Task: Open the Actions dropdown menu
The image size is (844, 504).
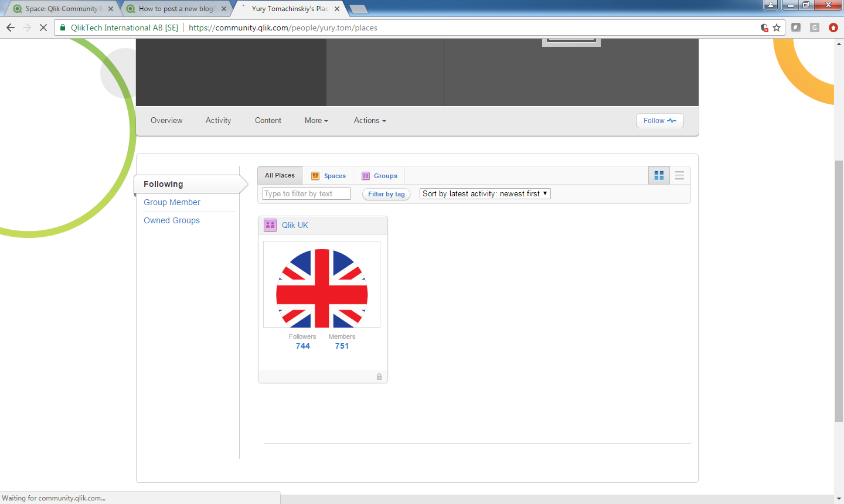Action: (x=370, y=120)
